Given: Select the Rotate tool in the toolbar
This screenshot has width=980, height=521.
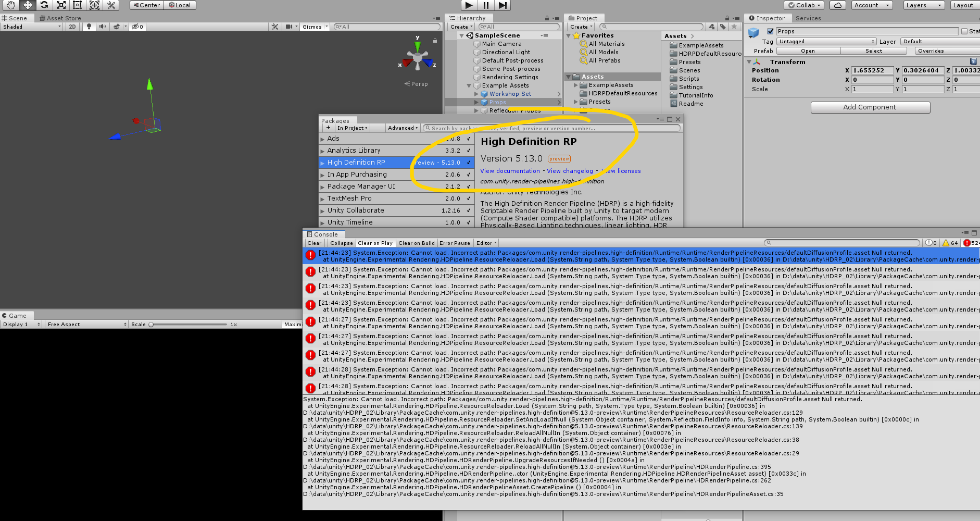Looking at the screenshot, I should tap(44, 5).
